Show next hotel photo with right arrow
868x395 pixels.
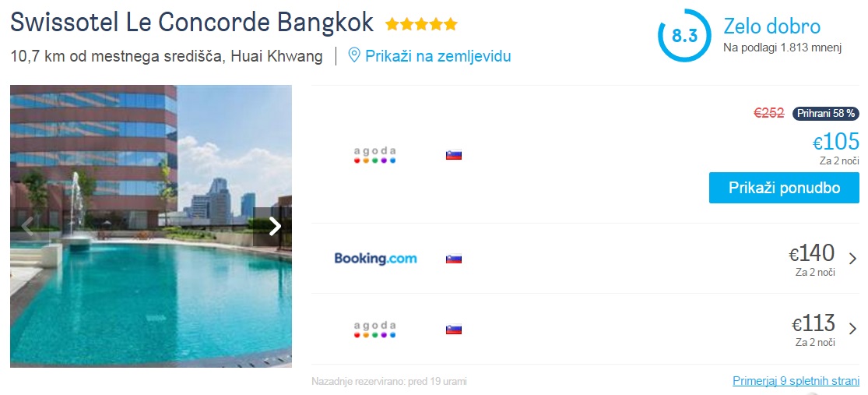point(274,226)
